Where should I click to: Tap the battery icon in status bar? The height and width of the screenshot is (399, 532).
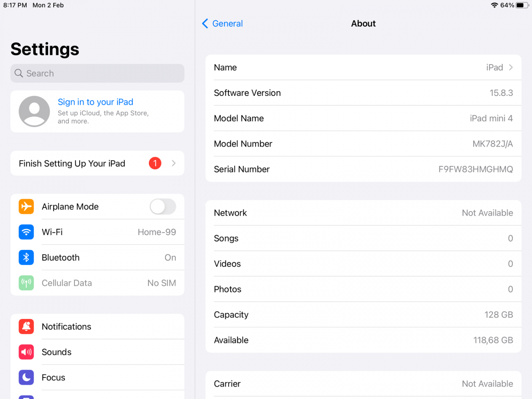[x=522, y=5]
